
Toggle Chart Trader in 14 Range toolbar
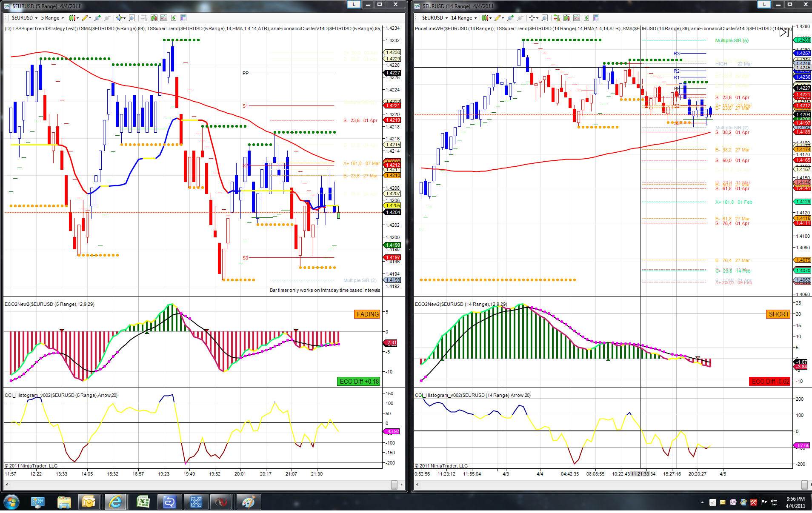pyautogui.click(x=557, y=18)
